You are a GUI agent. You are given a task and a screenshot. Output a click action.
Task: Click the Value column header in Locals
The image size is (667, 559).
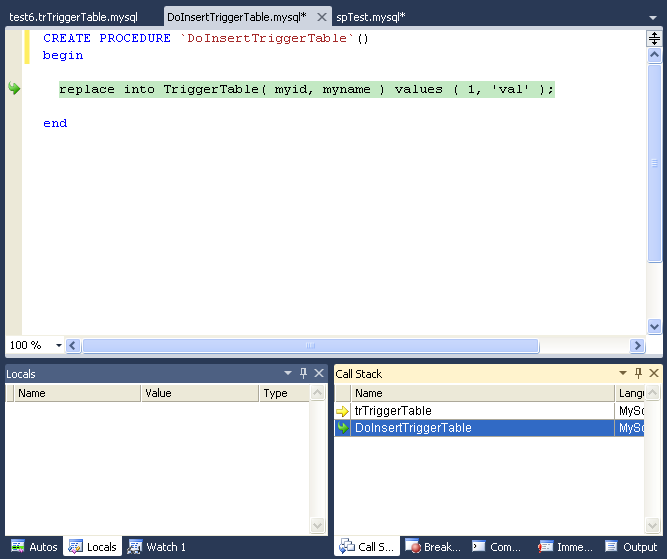tap(159, 394)
